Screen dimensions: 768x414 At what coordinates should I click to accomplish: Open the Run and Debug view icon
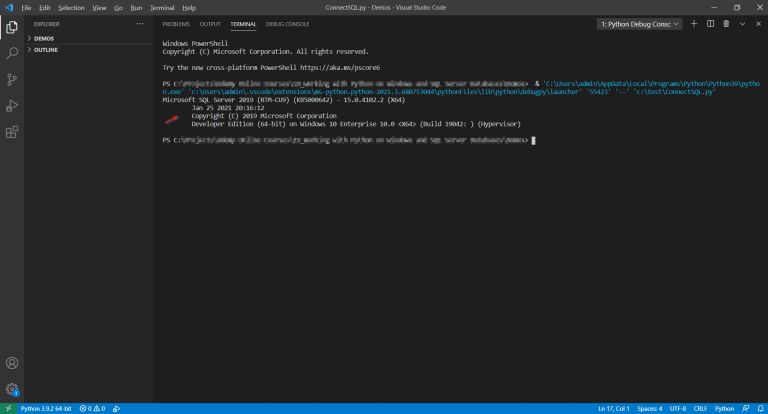click(12, 105)
